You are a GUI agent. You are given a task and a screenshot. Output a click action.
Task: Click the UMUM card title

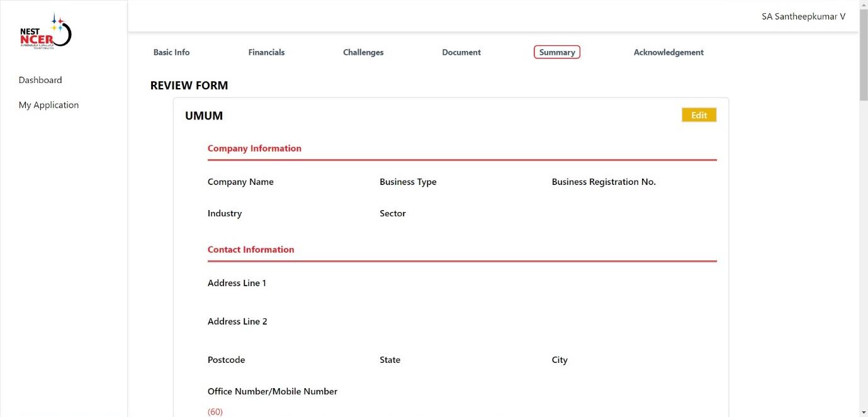[204, 116]
